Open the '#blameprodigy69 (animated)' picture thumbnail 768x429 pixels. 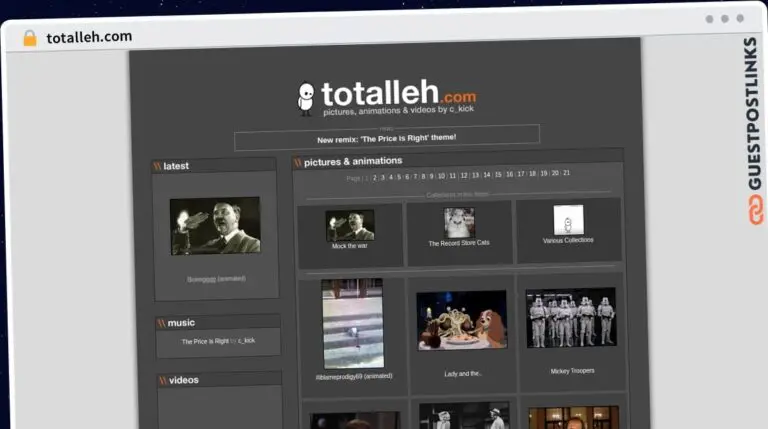pyautogui.click(x=353, y=323)
